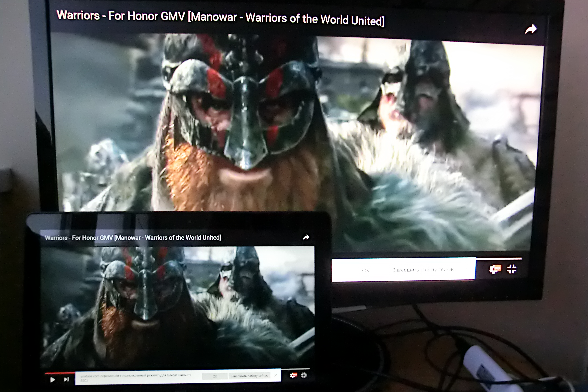This screenshot has height=392, width=588.
Task: Click the share arrow on the laptop screen
Action: [x=306, y=237]
